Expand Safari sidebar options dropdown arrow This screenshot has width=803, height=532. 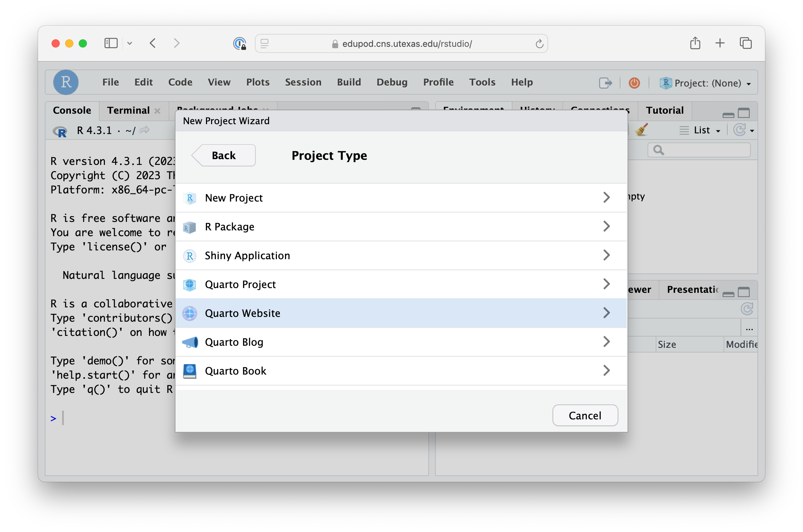[x=130, y=43]
